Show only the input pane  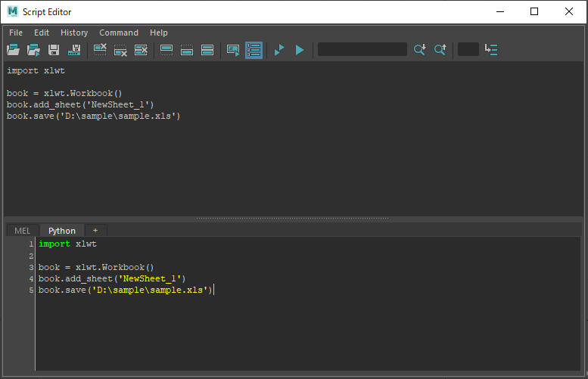(187, 50)
